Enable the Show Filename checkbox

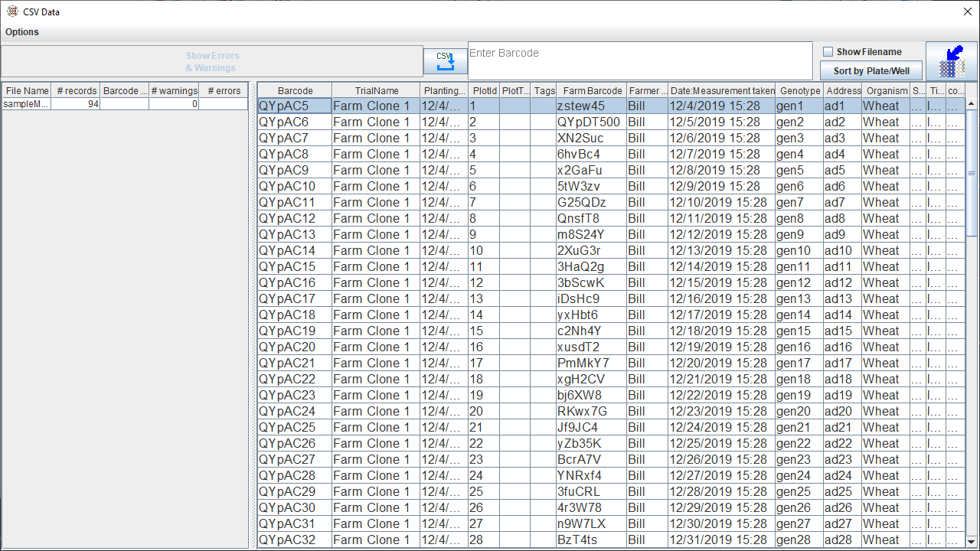[828, 52]
